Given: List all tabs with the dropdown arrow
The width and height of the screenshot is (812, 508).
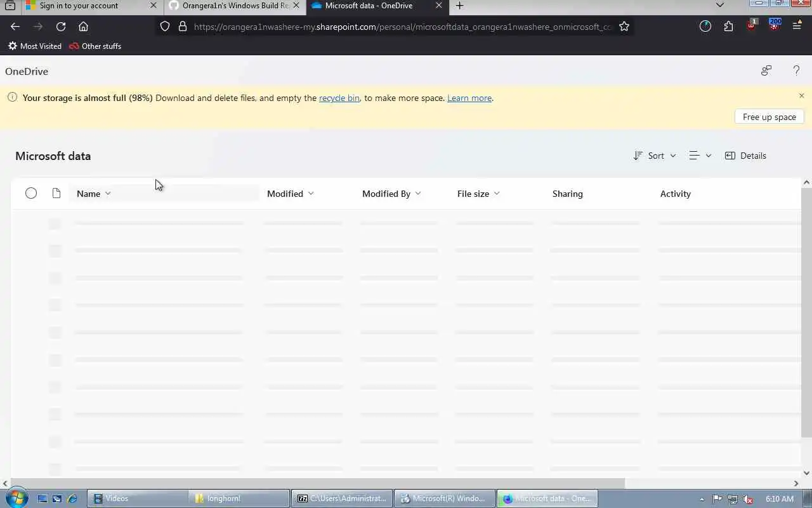Looking at the screenshot, I should [x=720, y=5].
